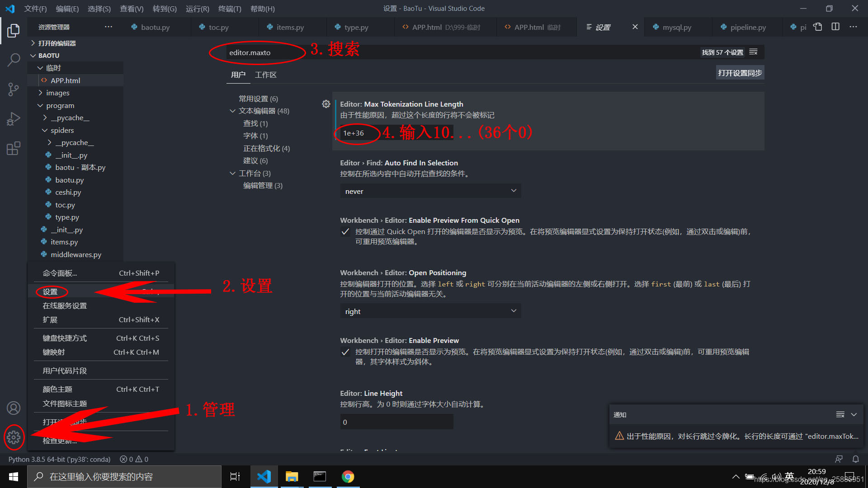
Task: Switch to the mysql.py editor tab
Action: [677, 27]
